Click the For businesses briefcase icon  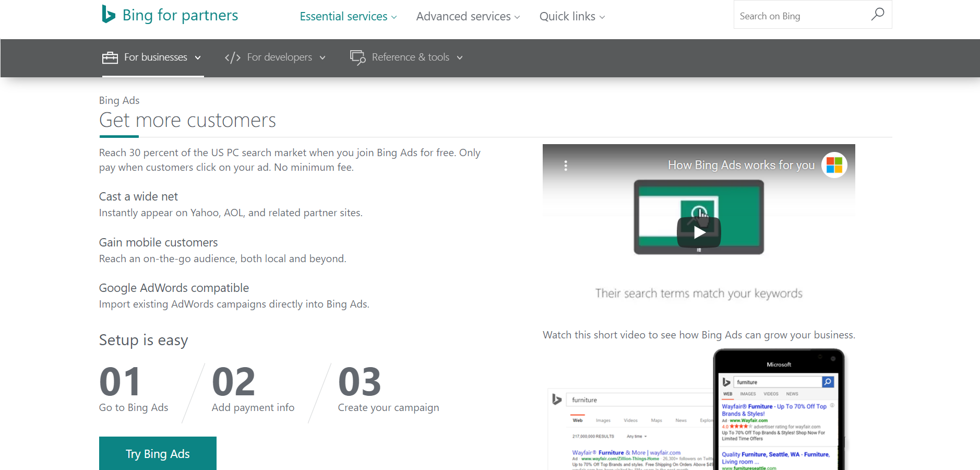[x=110, y=57]
